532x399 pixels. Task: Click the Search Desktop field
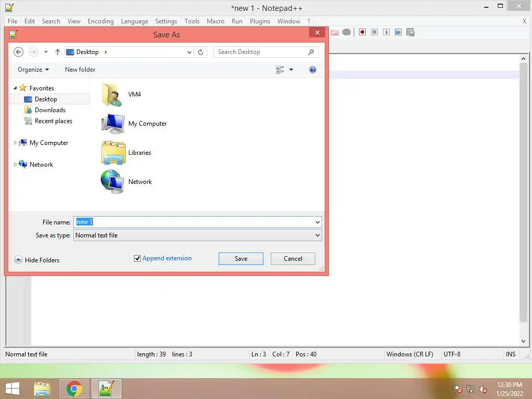[x=266, y=52]
